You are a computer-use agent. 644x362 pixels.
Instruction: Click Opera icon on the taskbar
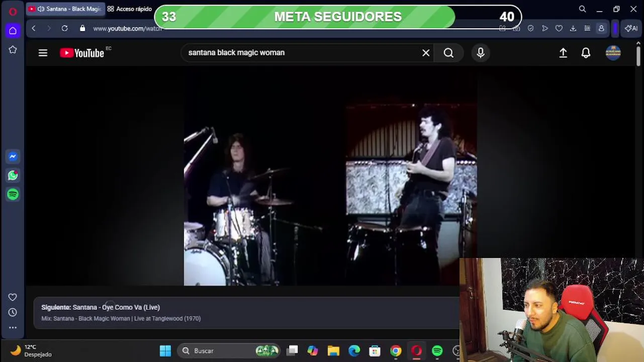point(417,351)
